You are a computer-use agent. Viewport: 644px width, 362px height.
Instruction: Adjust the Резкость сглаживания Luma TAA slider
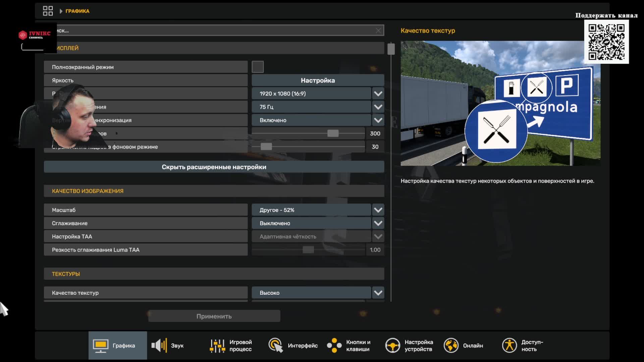(309, 249)
